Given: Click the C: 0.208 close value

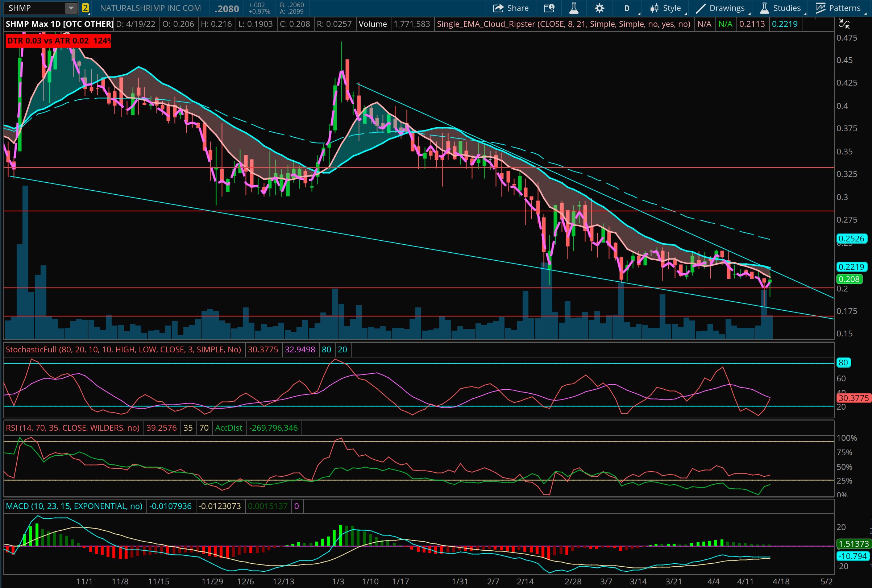Looking at the screenshot, I should [295, 24].
